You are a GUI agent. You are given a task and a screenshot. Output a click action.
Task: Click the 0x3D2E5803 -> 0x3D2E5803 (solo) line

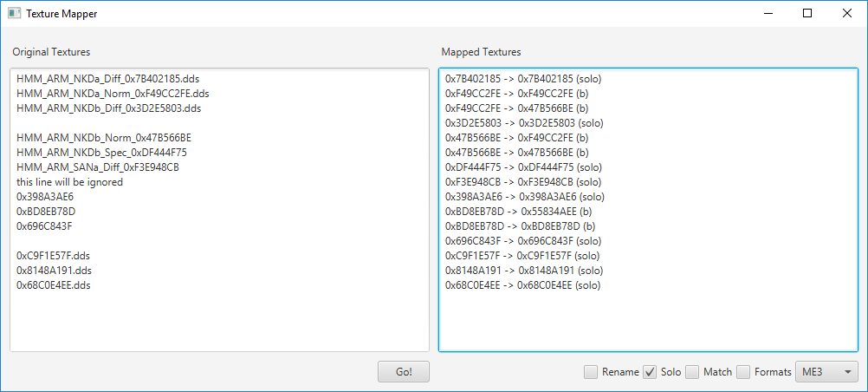524,122
